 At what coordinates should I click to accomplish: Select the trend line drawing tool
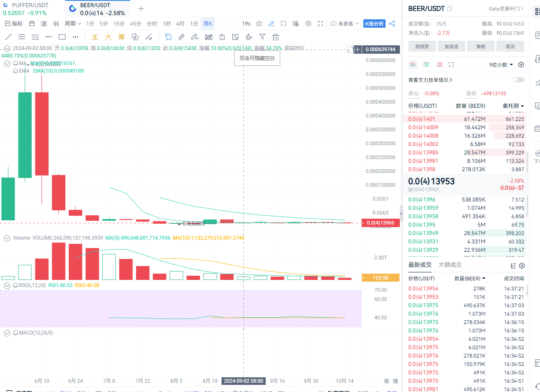tap(8, 37)
